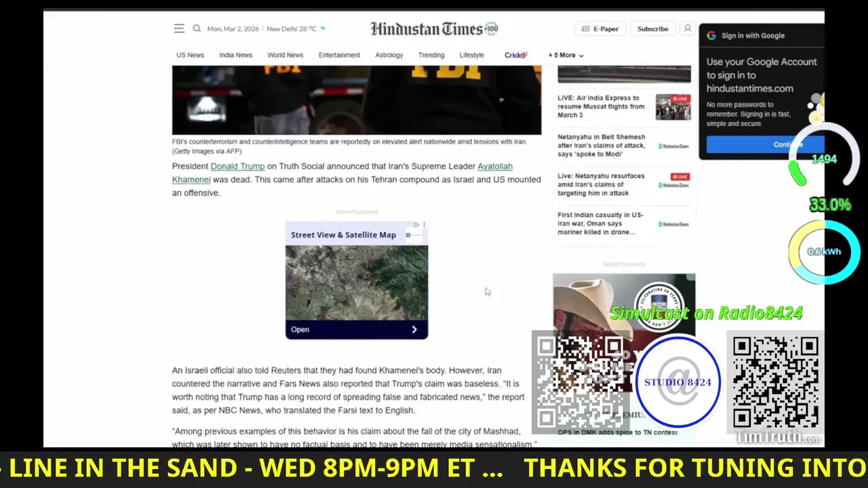The height and width of the screenshot is (488, 868).
Task: Click the Hindustan Times logo
Action: 434,28
